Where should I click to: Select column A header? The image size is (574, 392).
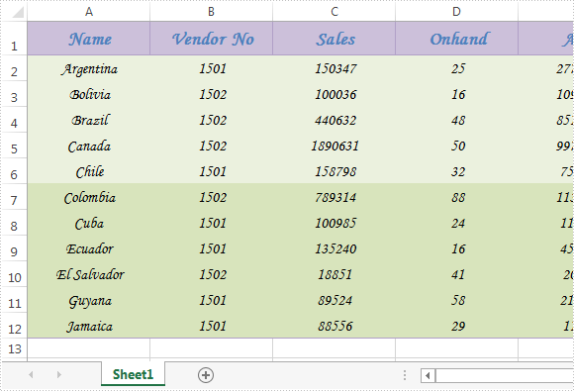click(89, 12)
